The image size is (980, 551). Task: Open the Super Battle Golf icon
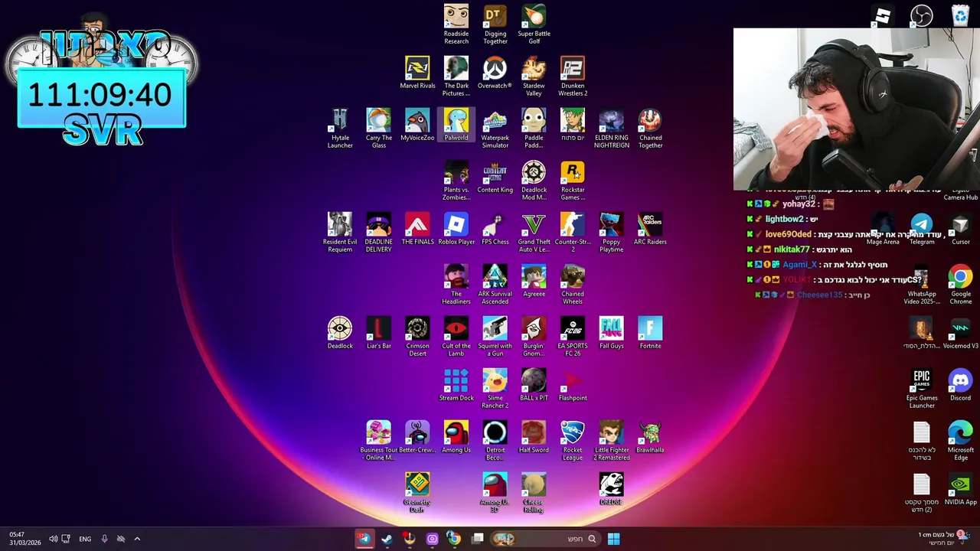point(534,24)
